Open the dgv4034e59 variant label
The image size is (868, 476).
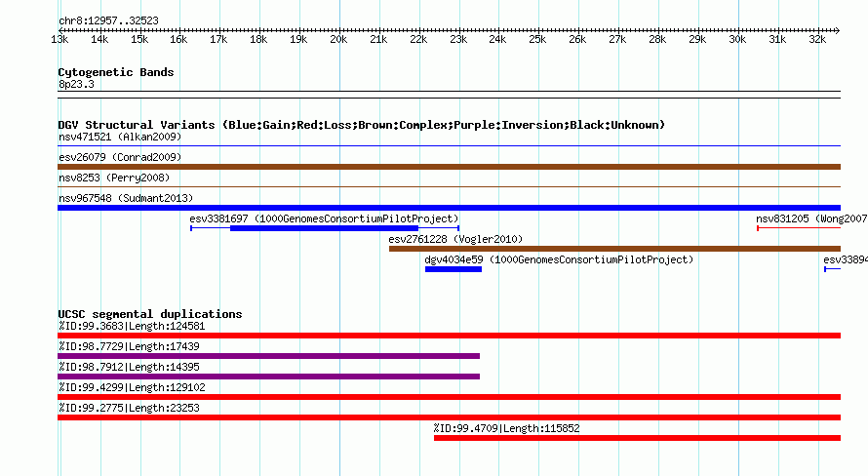click(559, 259)
